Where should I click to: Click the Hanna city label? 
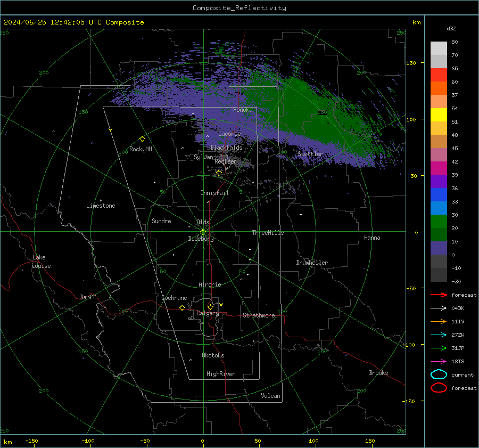point(372,238)
